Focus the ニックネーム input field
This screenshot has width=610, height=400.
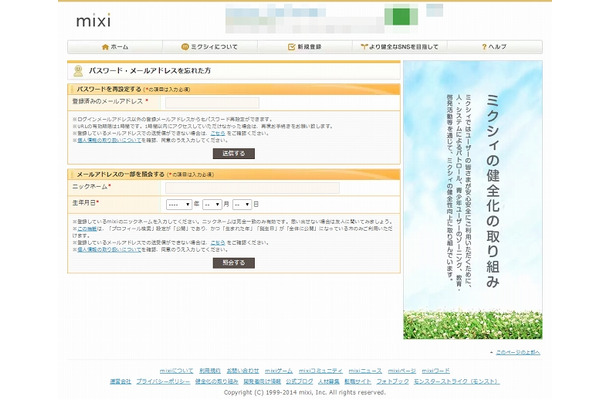pos(252,188)
